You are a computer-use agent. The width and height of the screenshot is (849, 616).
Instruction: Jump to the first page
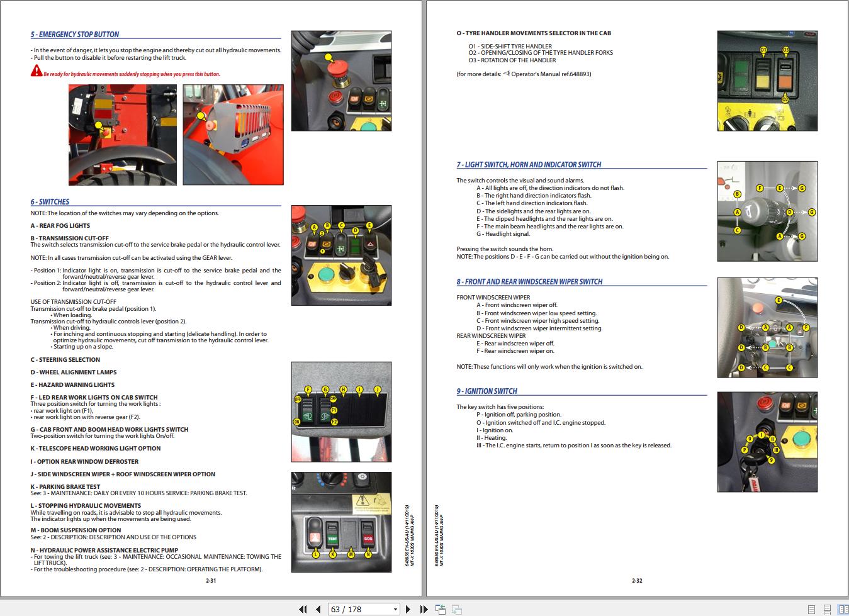tap(303, 609)
